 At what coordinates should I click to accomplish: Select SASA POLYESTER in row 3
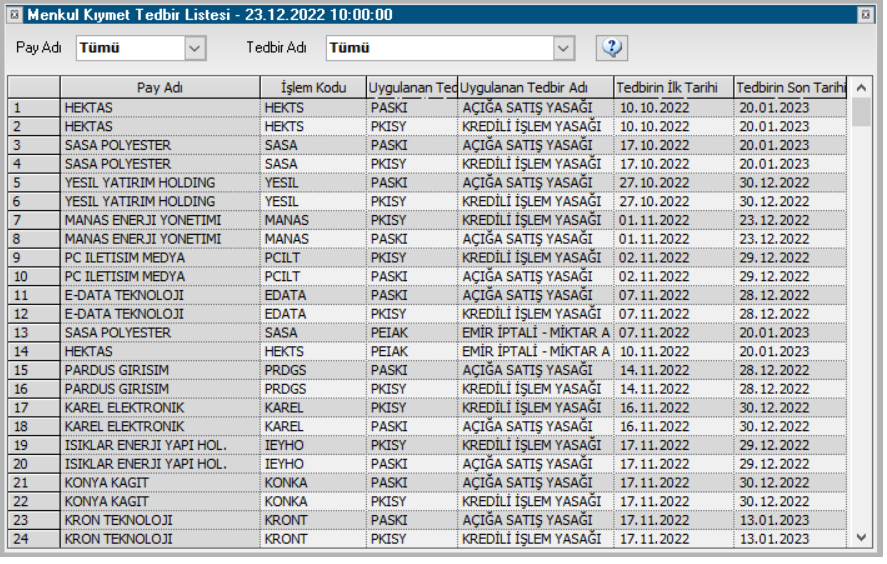click(x=118, y=145)
